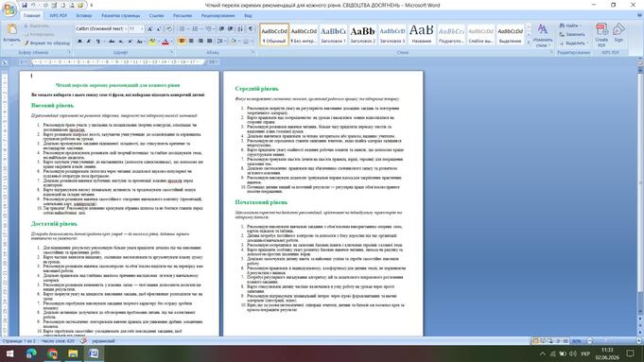Justify the text
Image resolution: width=644 pixels, height=362 pixels.
pyautogui.click(x=209, y=41)
